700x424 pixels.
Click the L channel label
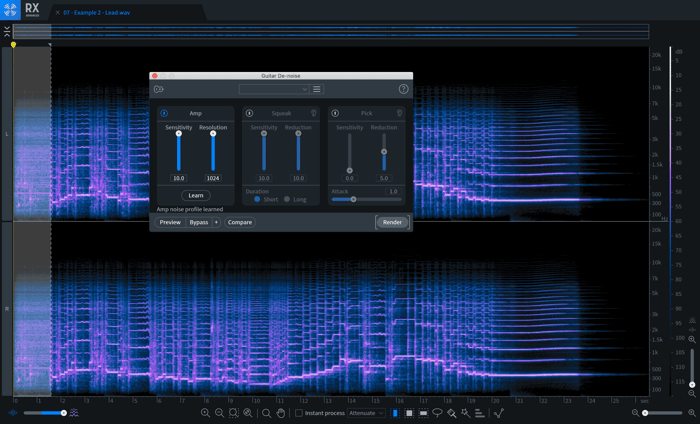pos(7,134)
